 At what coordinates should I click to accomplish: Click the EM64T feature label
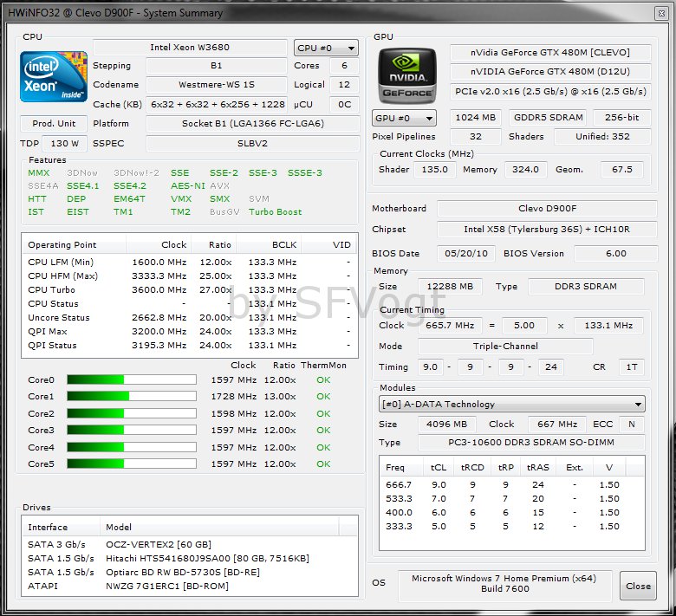pos(129,198)
